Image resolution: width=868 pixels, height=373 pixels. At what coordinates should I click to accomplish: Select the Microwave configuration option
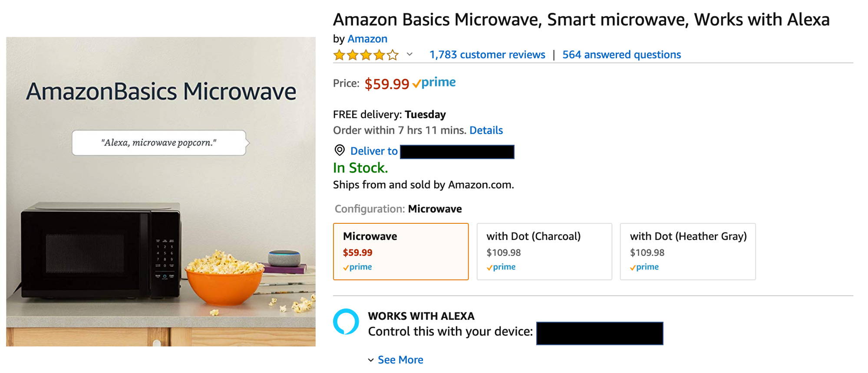pyautogui.click(x=400, y=251)
